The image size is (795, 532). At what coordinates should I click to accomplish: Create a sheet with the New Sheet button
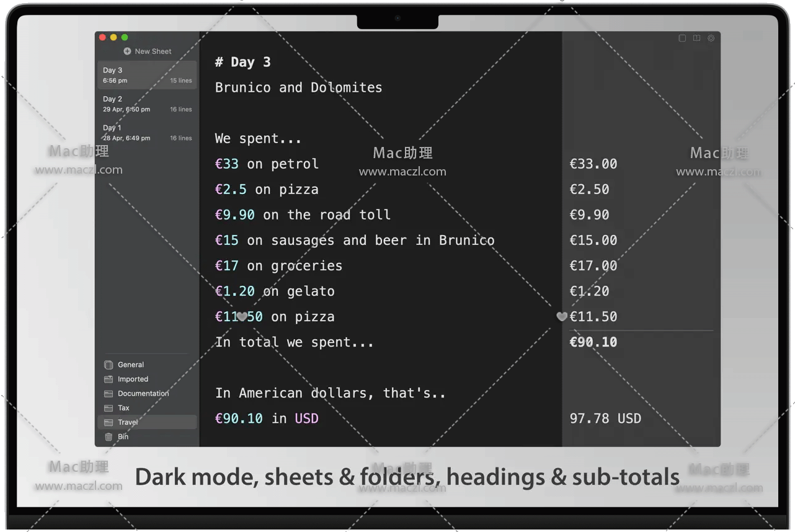tap(148, 51)
